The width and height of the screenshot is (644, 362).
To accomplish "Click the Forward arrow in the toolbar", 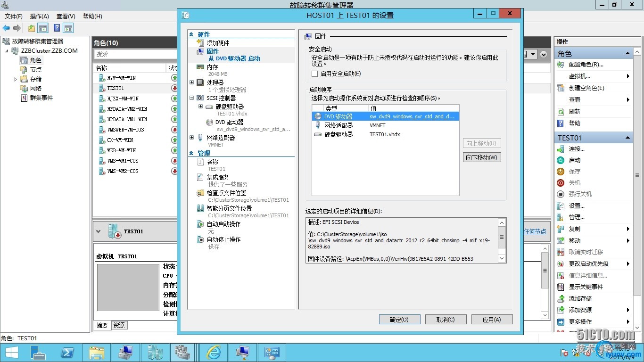I will click(17, 28).
